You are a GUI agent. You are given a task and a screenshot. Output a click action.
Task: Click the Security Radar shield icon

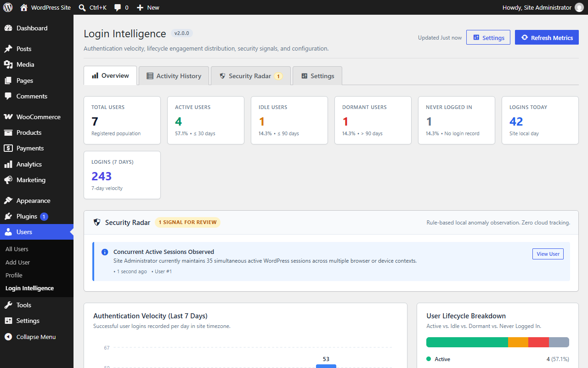pyautogui.click(x=97, y=222)
